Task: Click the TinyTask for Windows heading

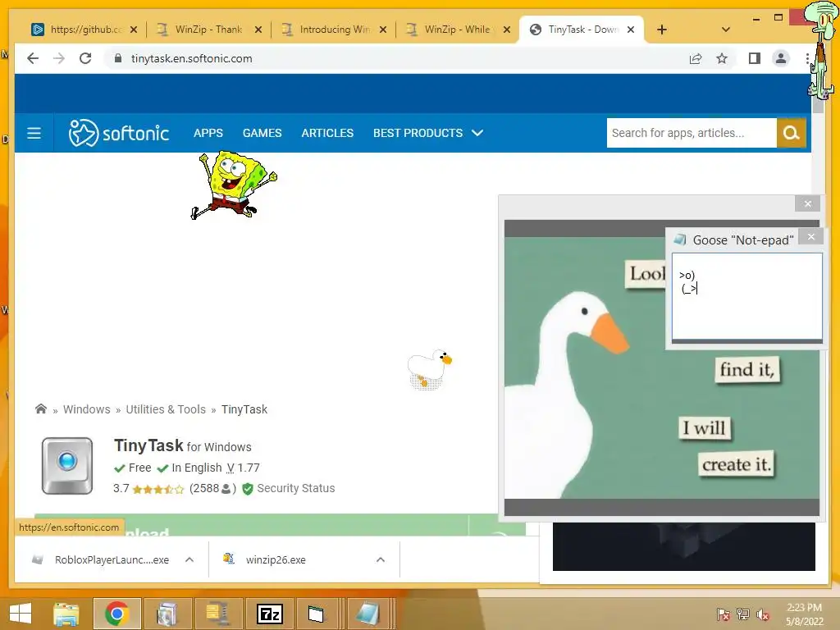Action: click(x=183, y=445)
